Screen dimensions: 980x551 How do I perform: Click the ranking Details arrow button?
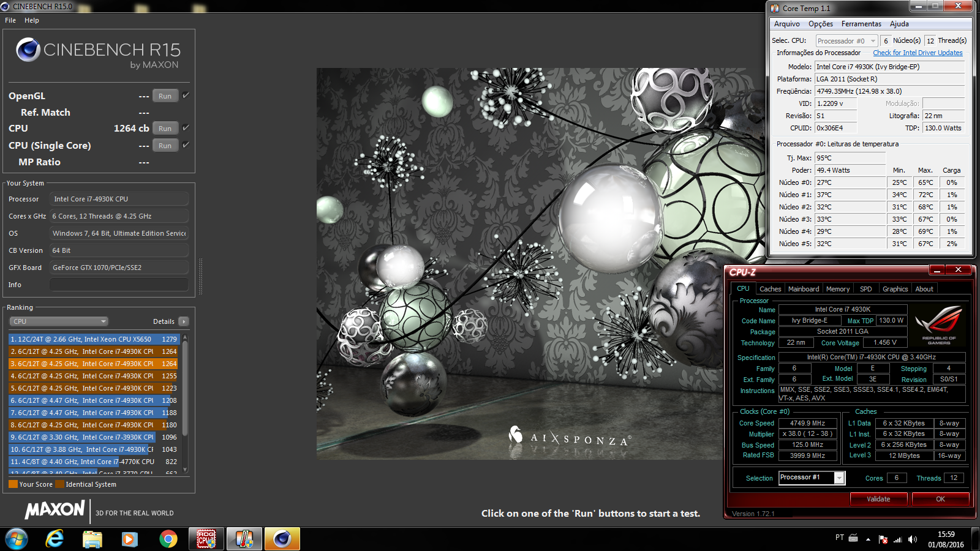click(x=183, y=321)
